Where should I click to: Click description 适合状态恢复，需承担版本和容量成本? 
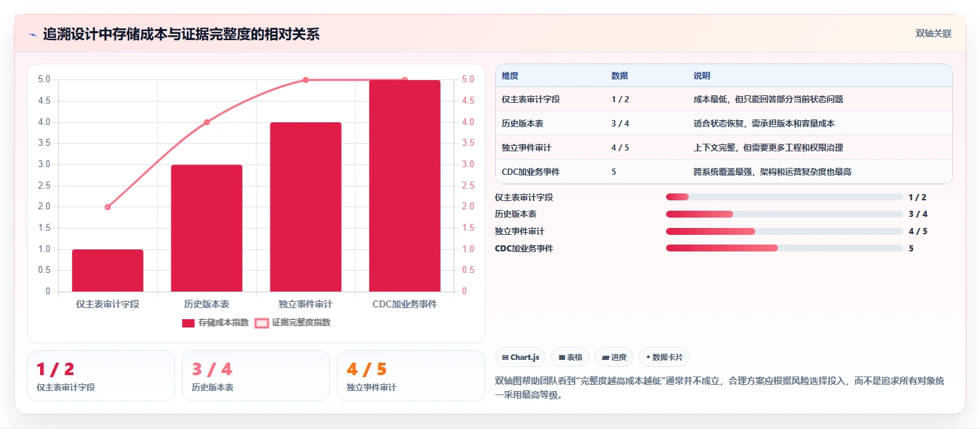(x=764, y=124)
